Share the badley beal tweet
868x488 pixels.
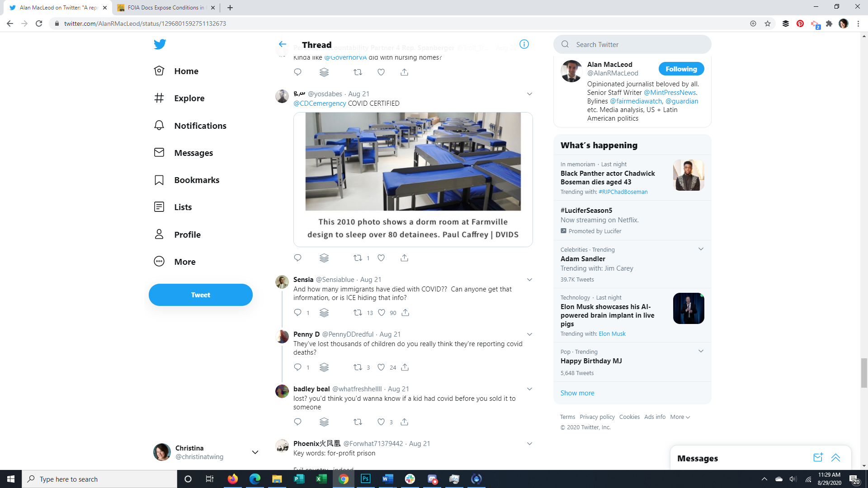404,422
